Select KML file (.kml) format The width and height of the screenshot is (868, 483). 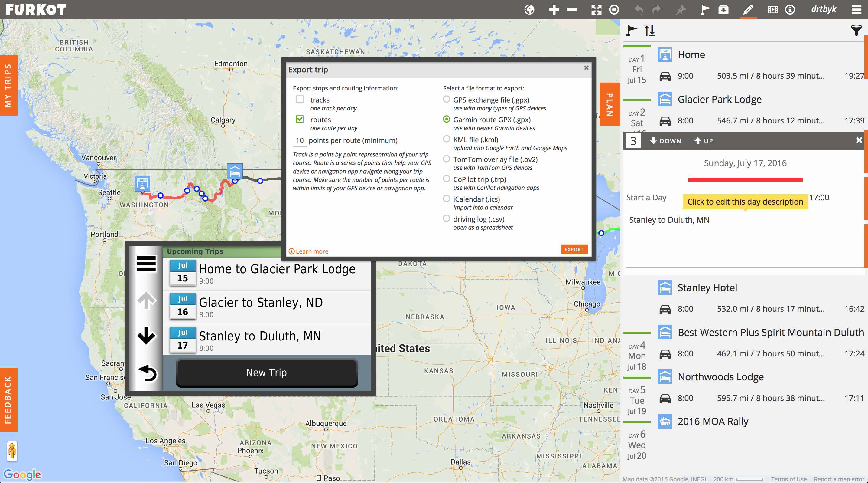pyautogui.click(x=446, y=139)
